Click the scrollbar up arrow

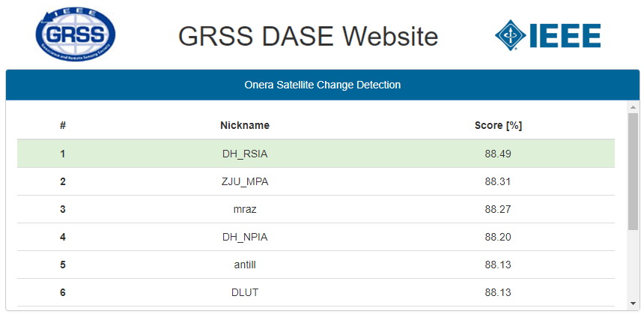tap(633, 107)
